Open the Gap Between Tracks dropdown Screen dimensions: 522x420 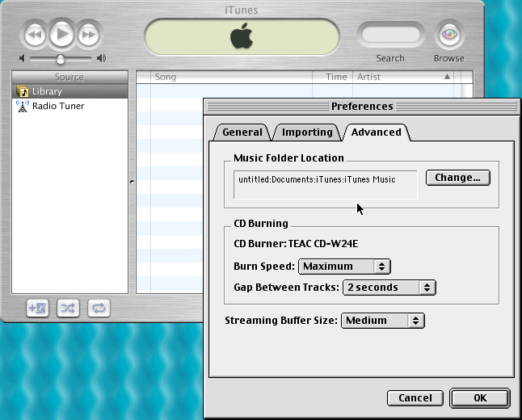coord(389,288)
